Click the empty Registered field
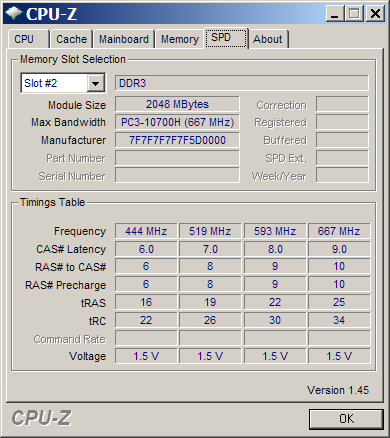Viewport: 390px width, 438px height. tap(342, 122)
